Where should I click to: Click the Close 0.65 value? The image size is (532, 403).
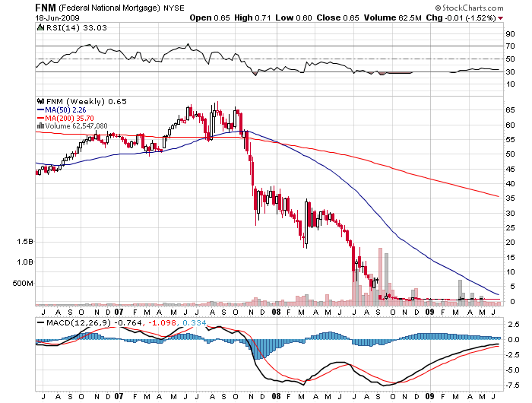pyautogui.click(x=337, y=17)
